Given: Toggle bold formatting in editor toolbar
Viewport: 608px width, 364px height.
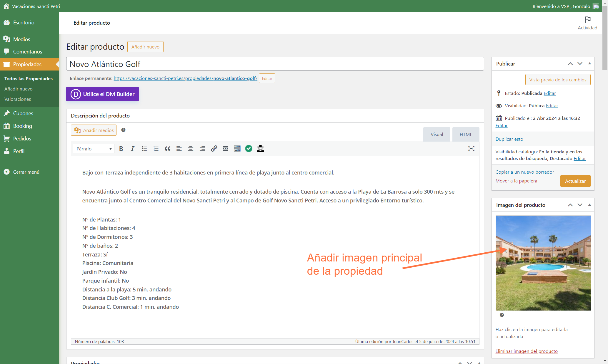Looking at the screenshot, I should [121, 149].
